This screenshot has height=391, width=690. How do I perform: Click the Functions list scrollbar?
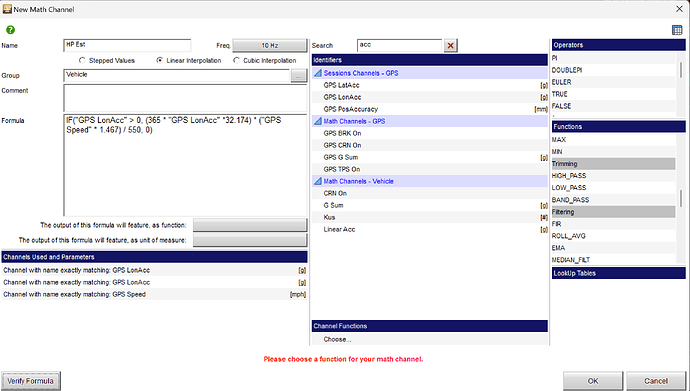tap(681, 199)
